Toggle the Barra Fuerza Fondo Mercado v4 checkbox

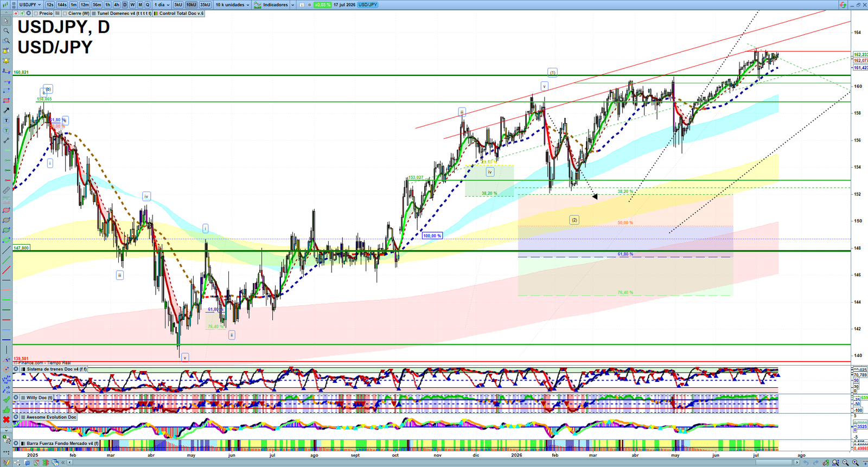click(23, 443)
